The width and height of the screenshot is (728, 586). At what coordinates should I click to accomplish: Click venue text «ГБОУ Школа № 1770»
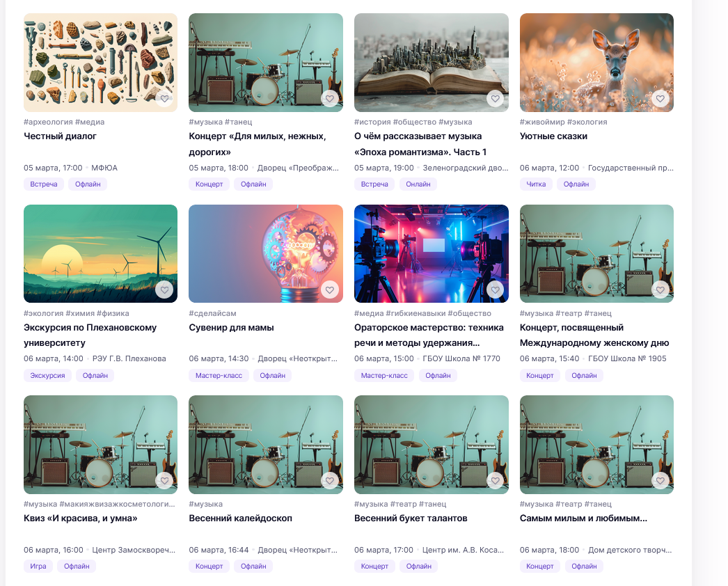tap(461, 359)
